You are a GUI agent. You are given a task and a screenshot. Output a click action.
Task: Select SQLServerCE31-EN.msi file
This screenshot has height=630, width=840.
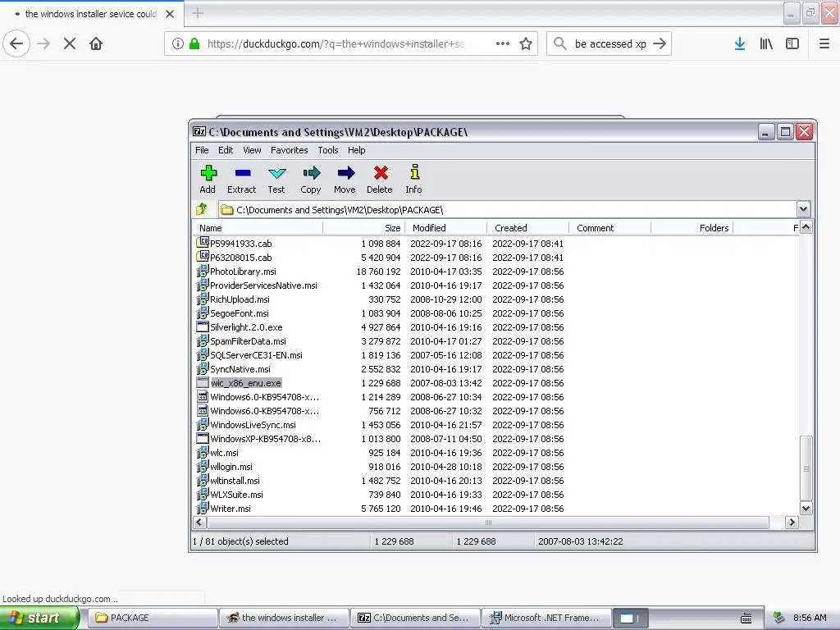(x=256, y=355)
